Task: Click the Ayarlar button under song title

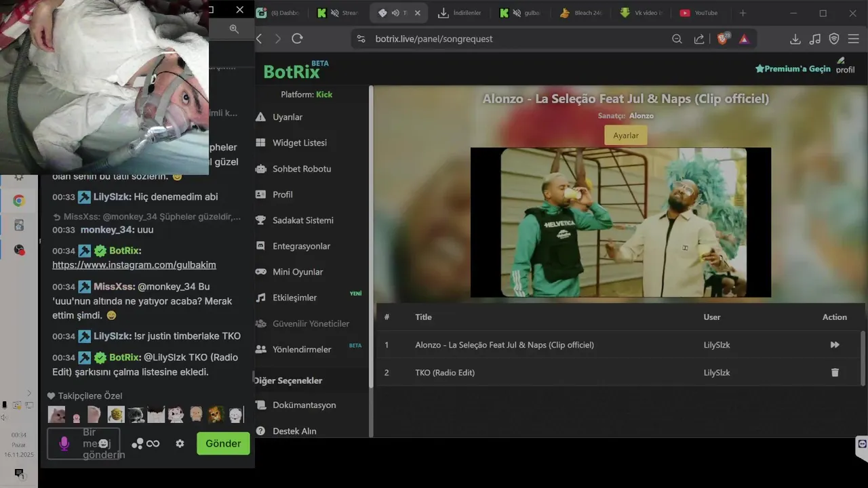Action: tap(626, 136)
